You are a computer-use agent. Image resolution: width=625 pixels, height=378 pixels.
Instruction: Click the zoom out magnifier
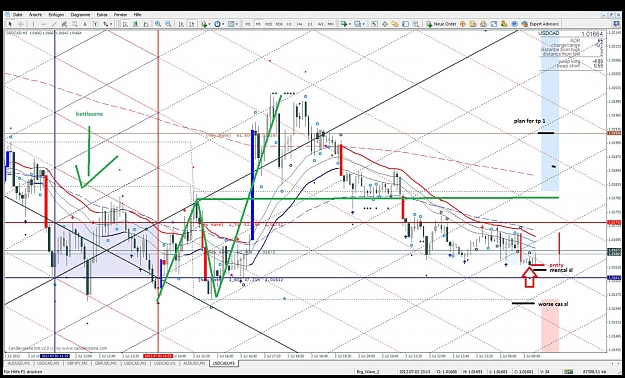click(168, 24)
